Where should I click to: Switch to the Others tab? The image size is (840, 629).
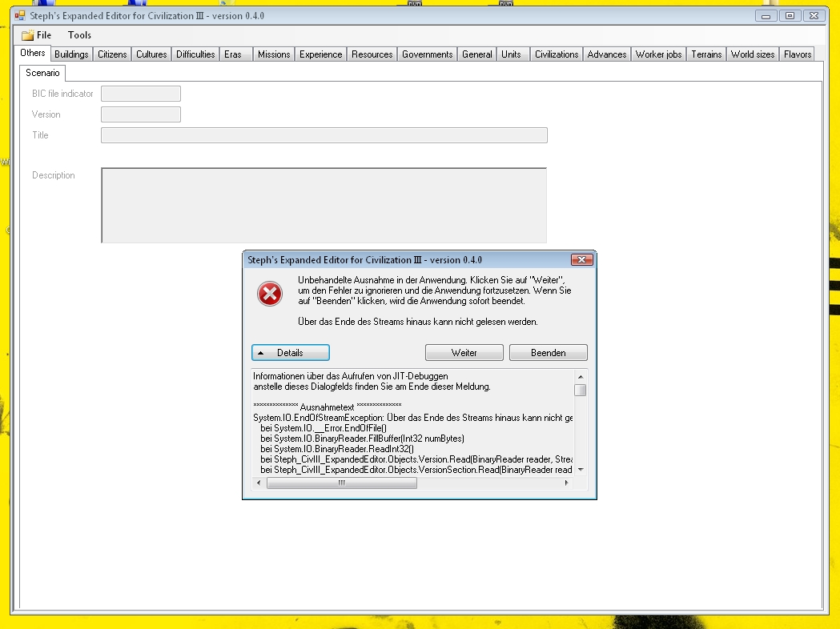(x=33, y=53)
